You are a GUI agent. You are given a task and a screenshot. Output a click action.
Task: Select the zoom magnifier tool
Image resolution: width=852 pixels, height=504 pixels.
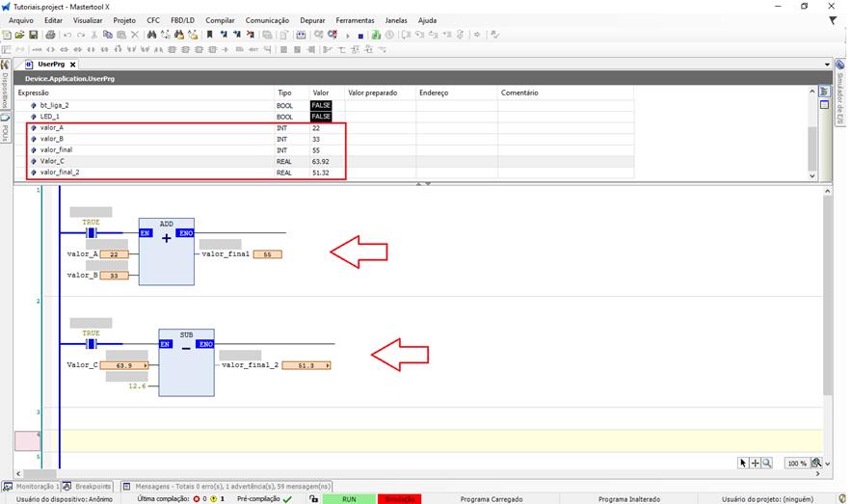[x=767, y=464]
